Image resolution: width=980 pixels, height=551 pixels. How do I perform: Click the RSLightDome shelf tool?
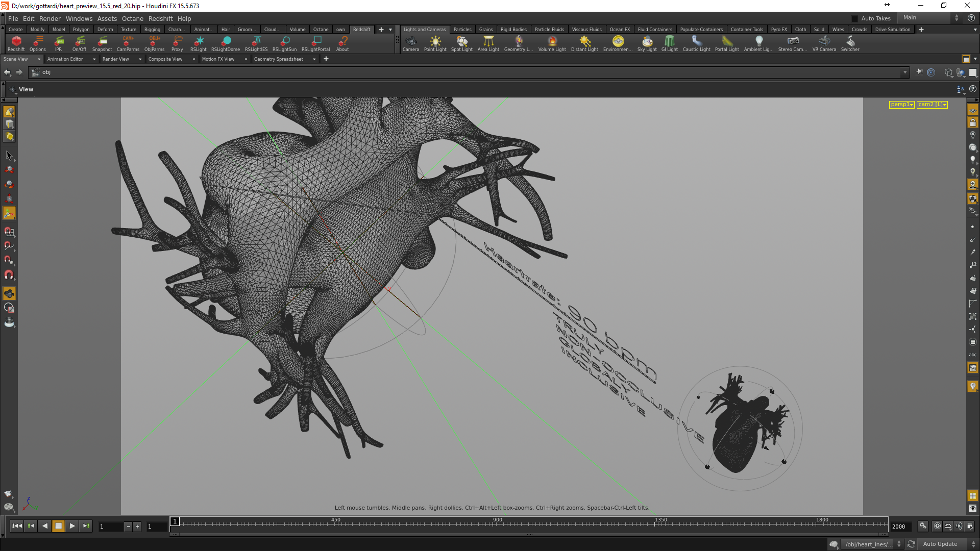tap(225, 43)
